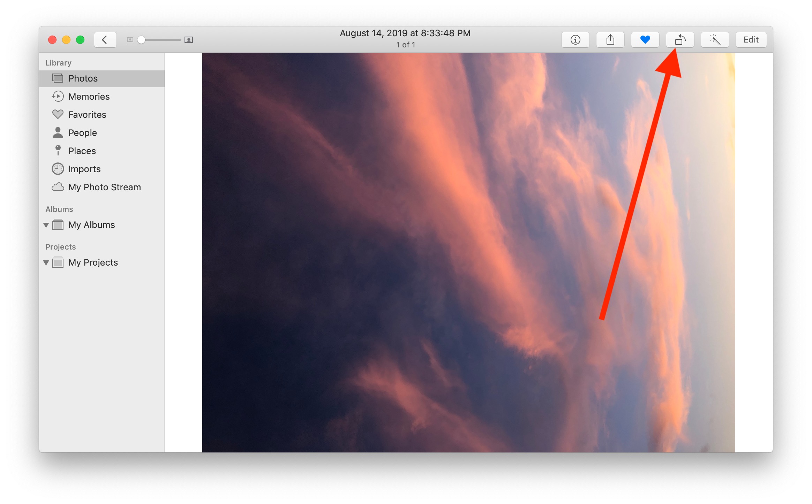This screenshot has height=504, width=812.
Task: Click the back navigation arrow button
Action: point(104,39)
